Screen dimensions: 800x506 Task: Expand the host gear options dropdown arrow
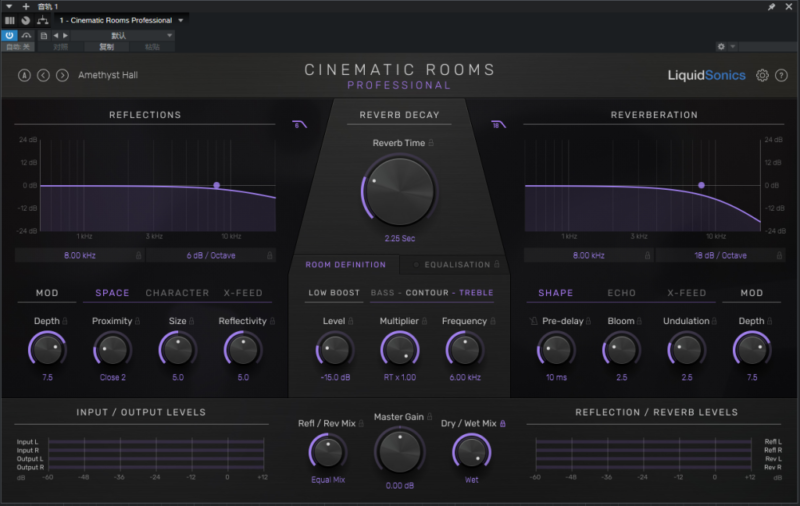point(733,46)
